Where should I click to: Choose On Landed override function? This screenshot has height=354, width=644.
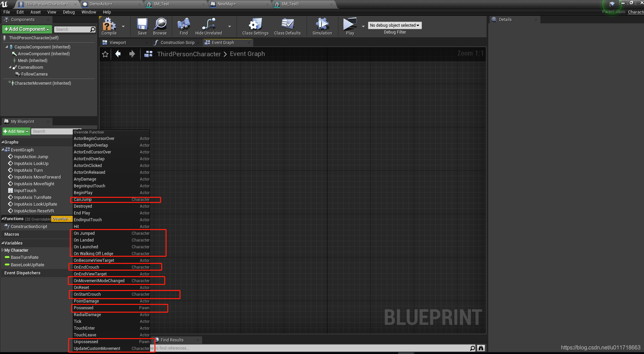(x=111, y=240)
